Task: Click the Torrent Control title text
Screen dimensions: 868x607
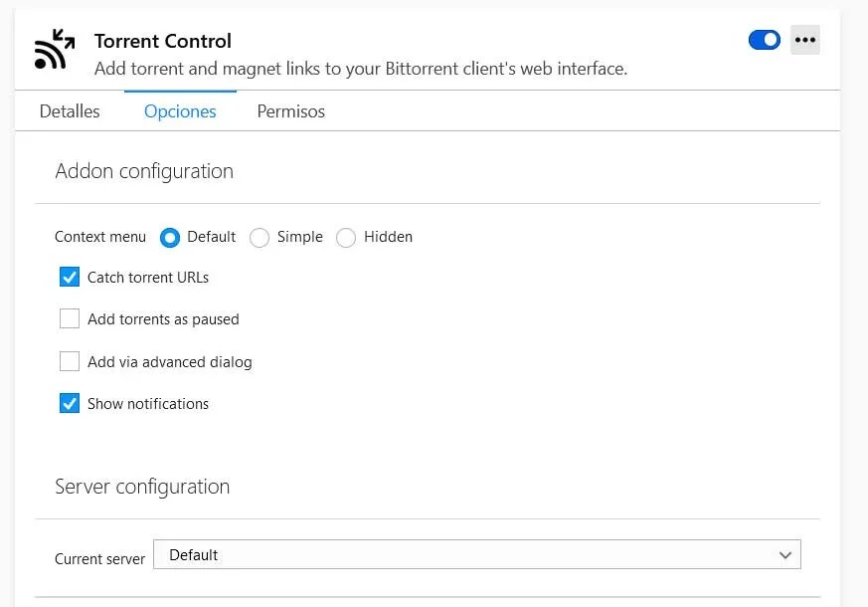Action: pyautogui.click(x=163, y=41)
